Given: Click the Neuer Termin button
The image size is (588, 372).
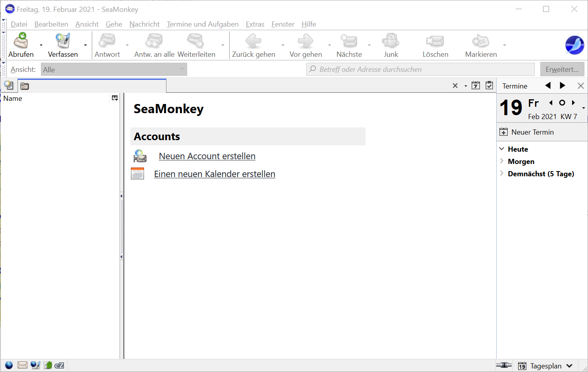Looking at the screenshot, I should tap(527, 132).
